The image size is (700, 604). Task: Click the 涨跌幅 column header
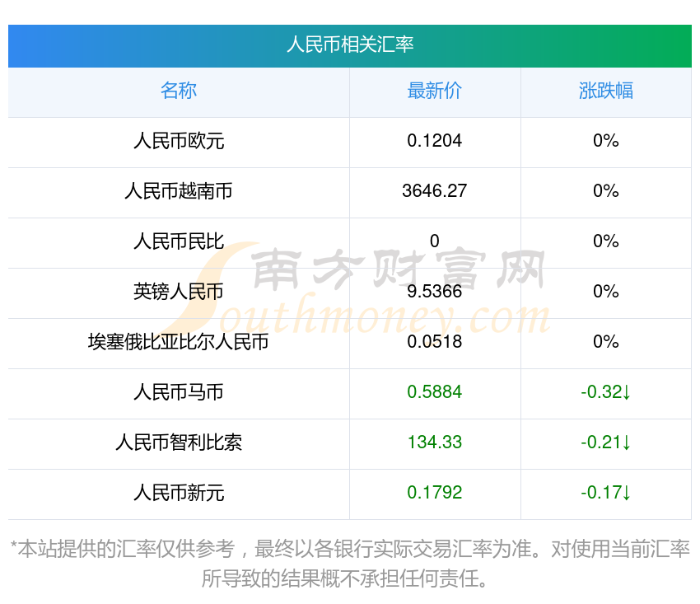(x=606, y=91)
